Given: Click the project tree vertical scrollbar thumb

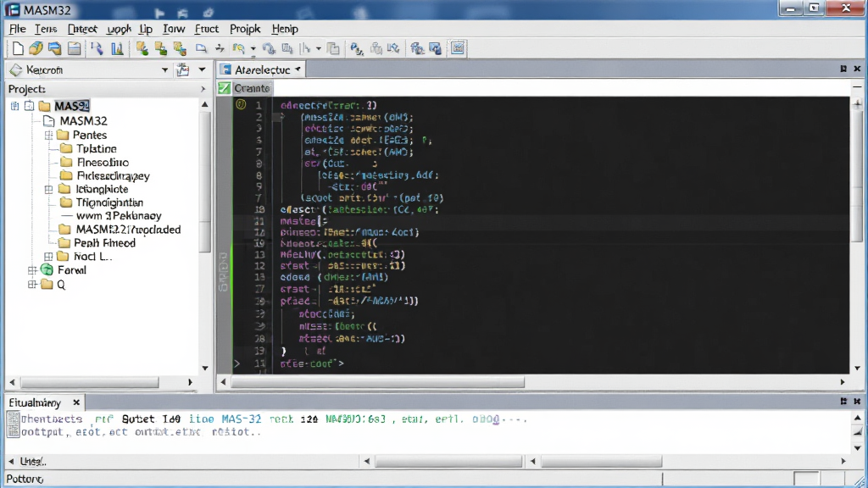Looking at the screenshot, I should click(x=205, y=184).
